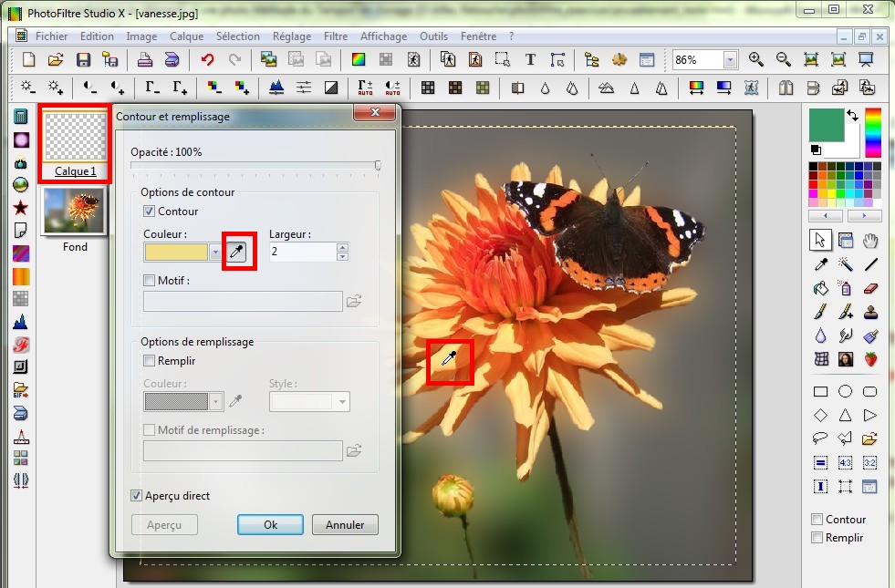Open the Affichage menu

point(383,36)
